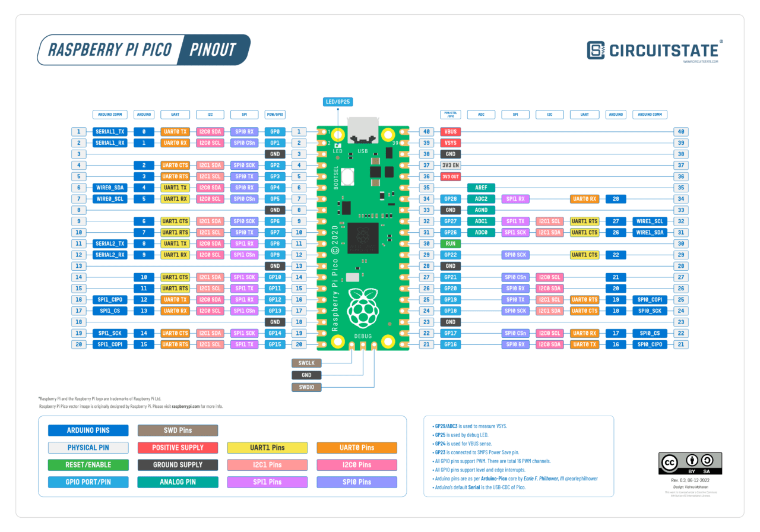Click the SPI1 Pins legend swatch
The width and height of the screenshot is (760, 532).
pyautogui.click(x=267, y=482)
